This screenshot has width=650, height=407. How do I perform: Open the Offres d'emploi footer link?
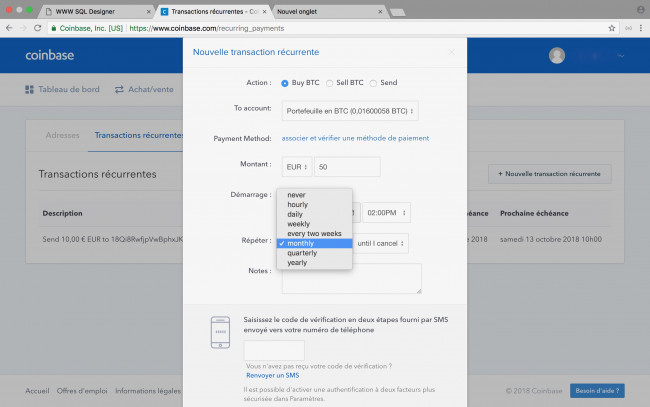(x=82, y=391)
